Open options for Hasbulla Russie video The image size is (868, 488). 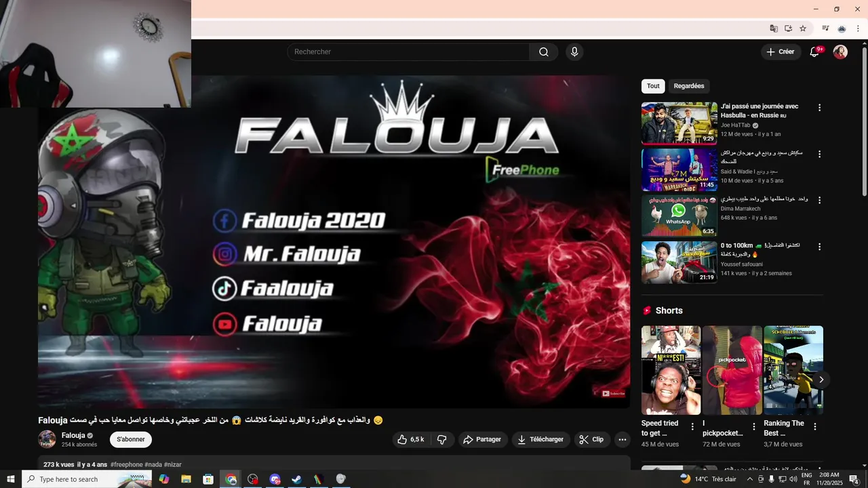click(819, 108)
